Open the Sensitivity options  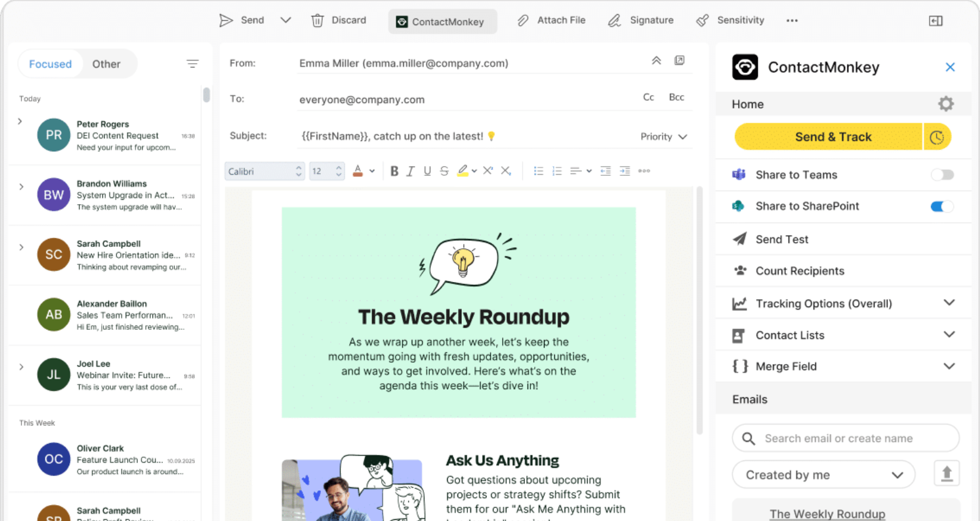(x=730, y=20)
